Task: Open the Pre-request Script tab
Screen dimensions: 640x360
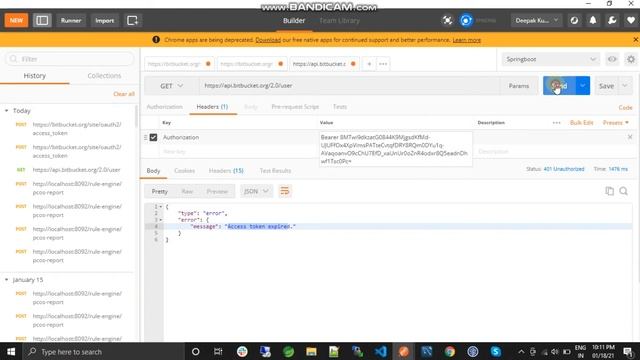Action: (295, 107)
